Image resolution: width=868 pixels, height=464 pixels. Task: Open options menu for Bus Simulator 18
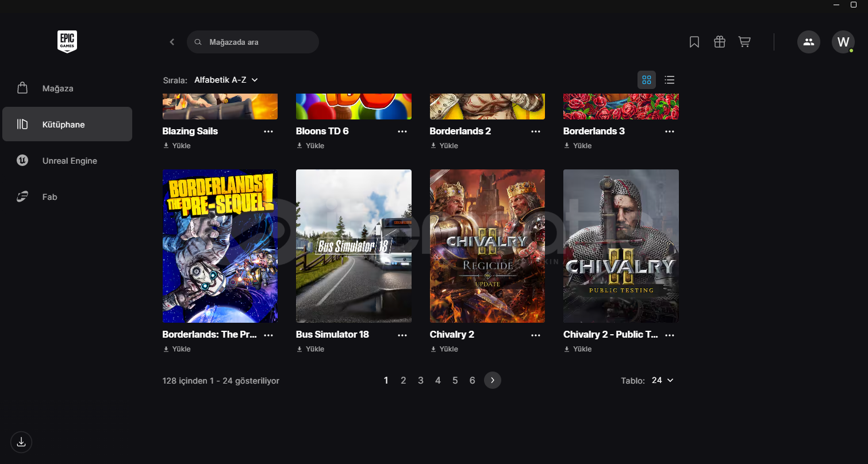click(x=402, y=335)
